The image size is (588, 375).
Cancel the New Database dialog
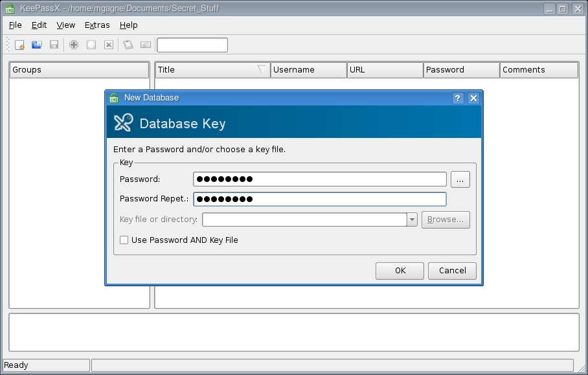(x=452, y=271)
